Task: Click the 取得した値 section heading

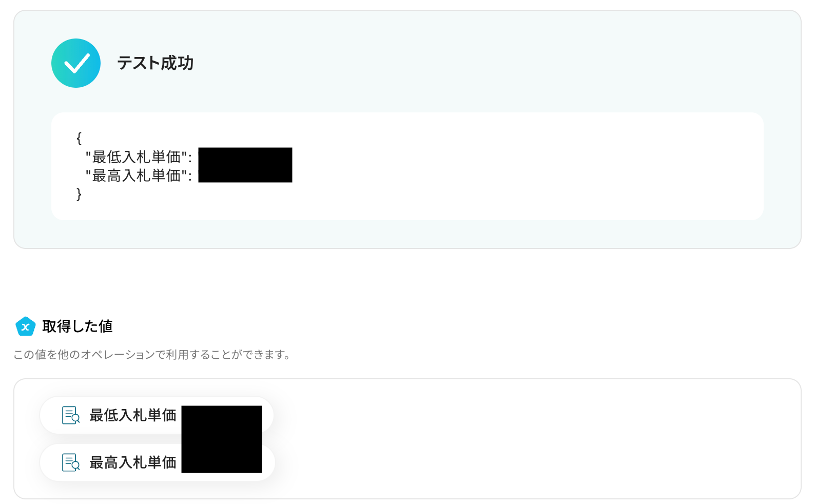Action: tap(77, 326)
